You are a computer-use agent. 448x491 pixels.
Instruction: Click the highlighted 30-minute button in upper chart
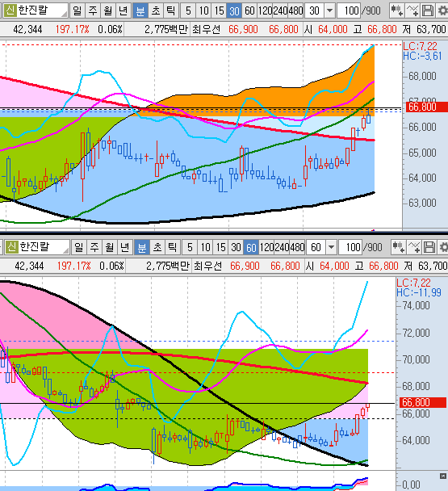pyautogui.click(x=234, y=10)
